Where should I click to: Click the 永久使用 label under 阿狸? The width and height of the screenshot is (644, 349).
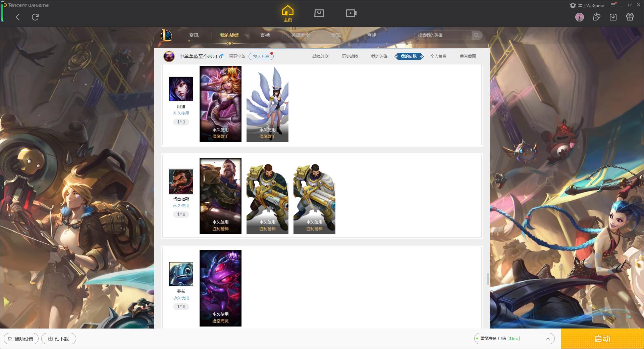pos(181,113)
